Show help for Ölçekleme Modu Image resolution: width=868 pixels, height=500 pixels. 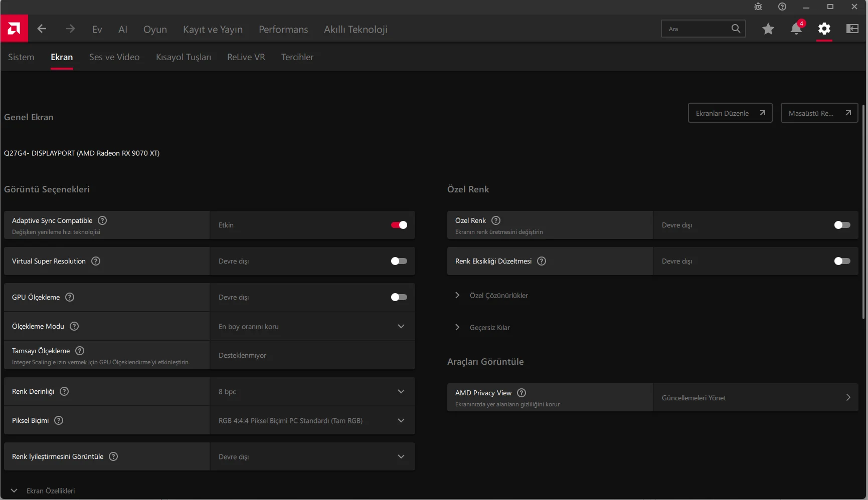pos(74,326)
